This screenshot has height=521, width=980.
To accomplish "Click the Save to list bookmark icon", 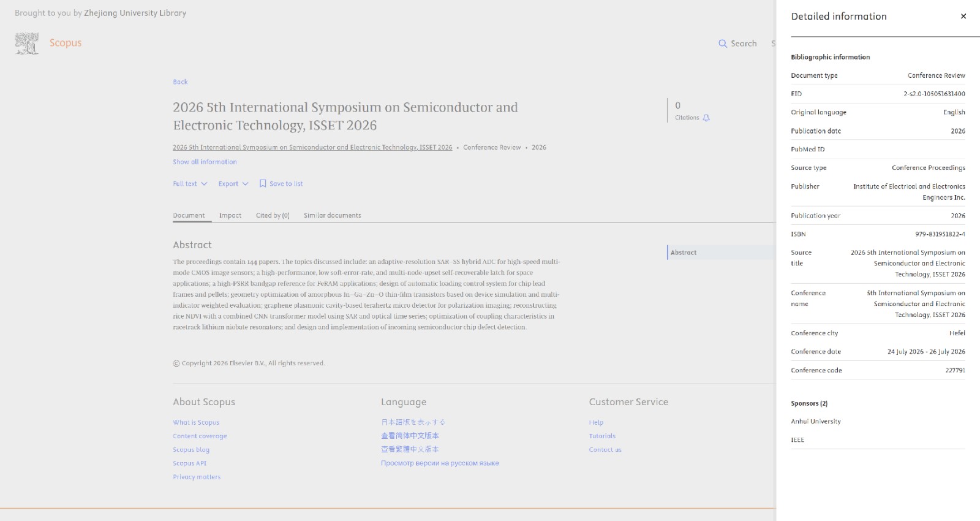I will pyautogui.click(x=263, y=183).
